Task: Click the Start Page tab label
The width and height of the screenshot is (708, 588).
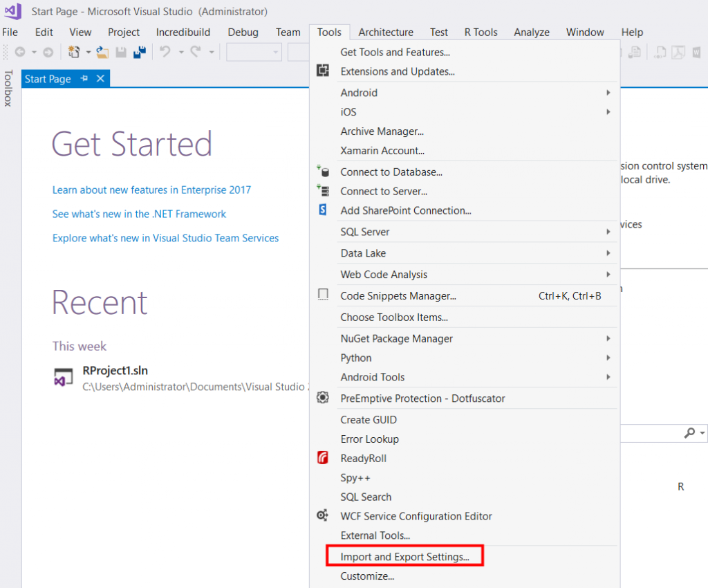Action: (x=48, y=79)
